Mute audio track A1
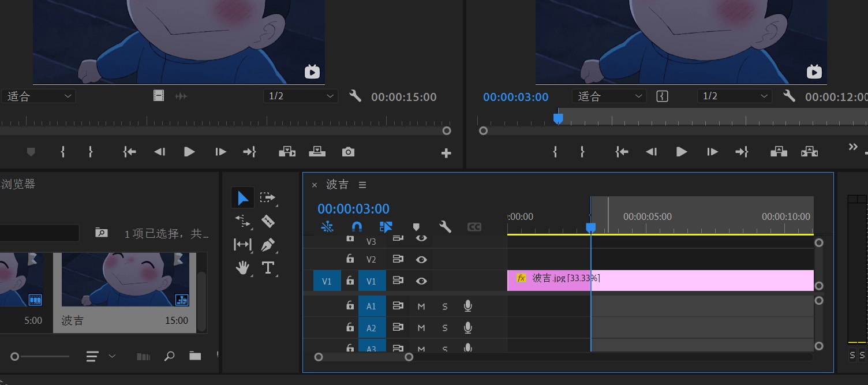 pyautogui.click(x=421, y=306)
